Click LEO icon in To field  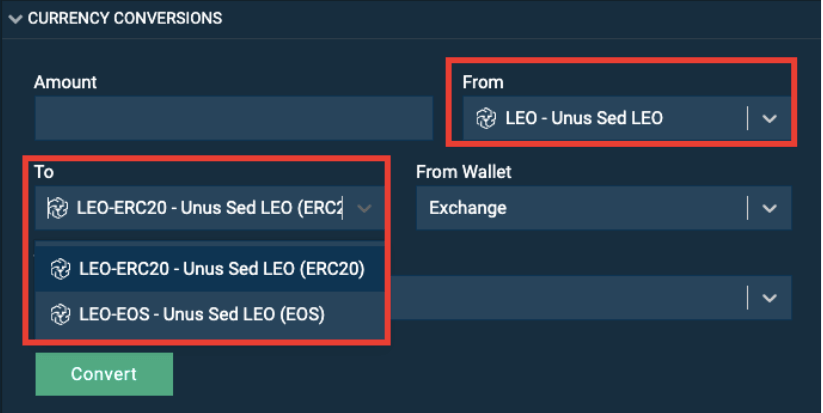[x=57, y=208]
